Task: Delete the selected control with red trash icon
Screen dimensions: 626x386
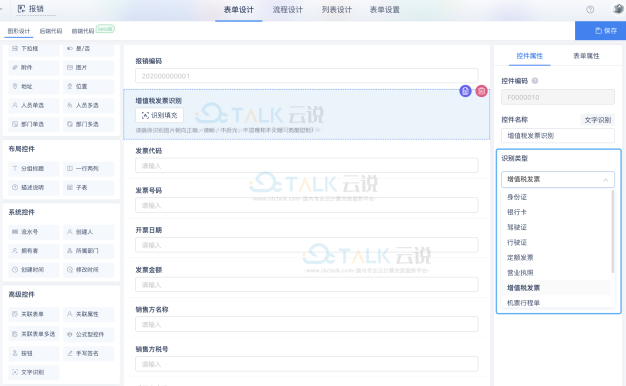Action: coord(481,91)
